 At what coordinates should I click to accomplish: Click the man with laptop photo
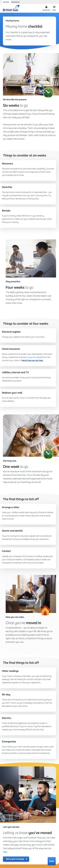point(31,258)
